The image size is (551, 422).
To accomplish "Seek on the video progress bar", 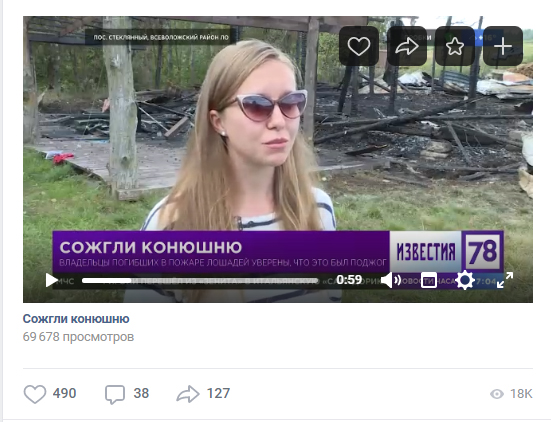I will (200, 280).
